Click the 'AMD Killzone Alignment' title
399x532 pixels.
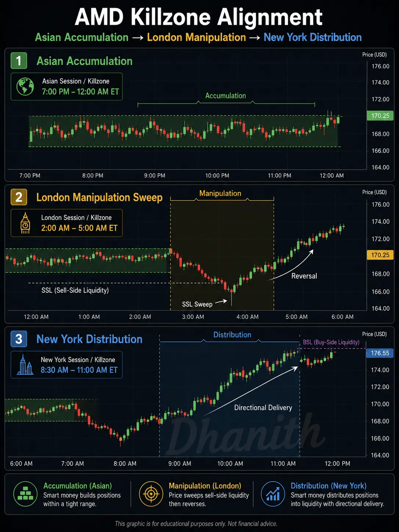click(x=199, y=17)
